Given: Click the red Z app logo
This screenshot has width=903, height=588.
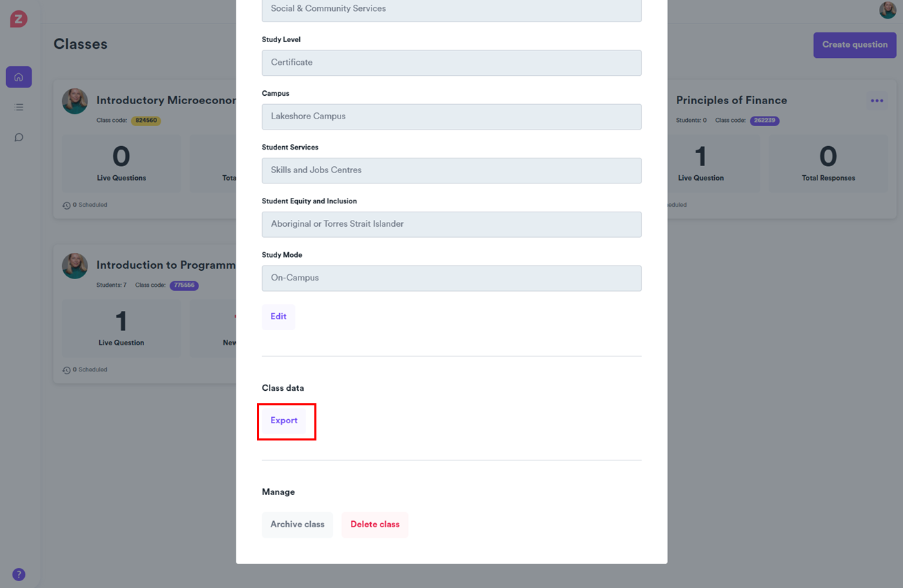Looking at the screenshot, I should (x=19, y=19).
